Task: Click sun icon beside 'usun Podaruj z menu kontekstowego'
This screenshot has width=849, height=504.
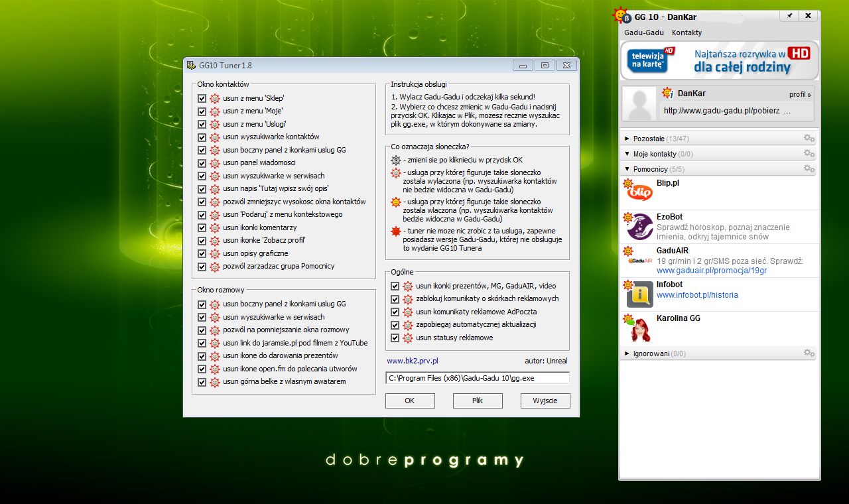Action: pos(214,215)
